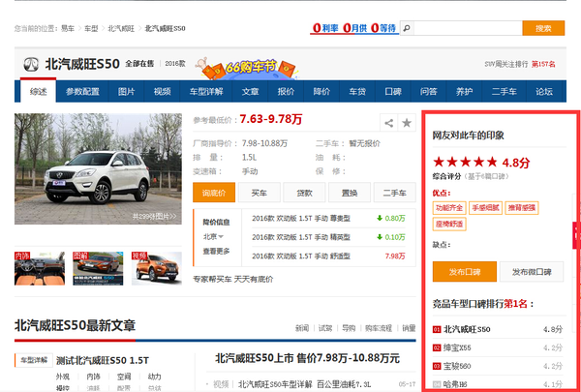The width and height of the screenshot is (581, 392).
Task: Click the 功能齐全 advantage tag
Action: pyautogui.click(x=449, y=208)
